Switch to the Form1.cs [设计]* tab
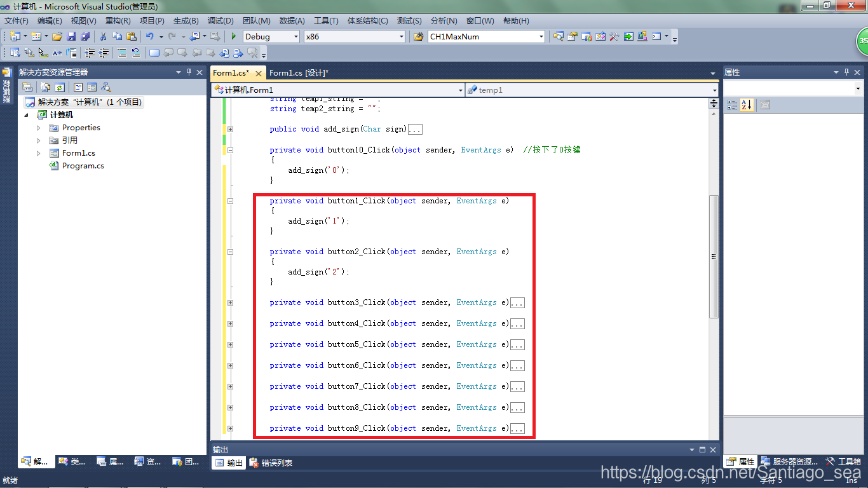Viewport: 868px width, 488px height. [x=299, y=73]
